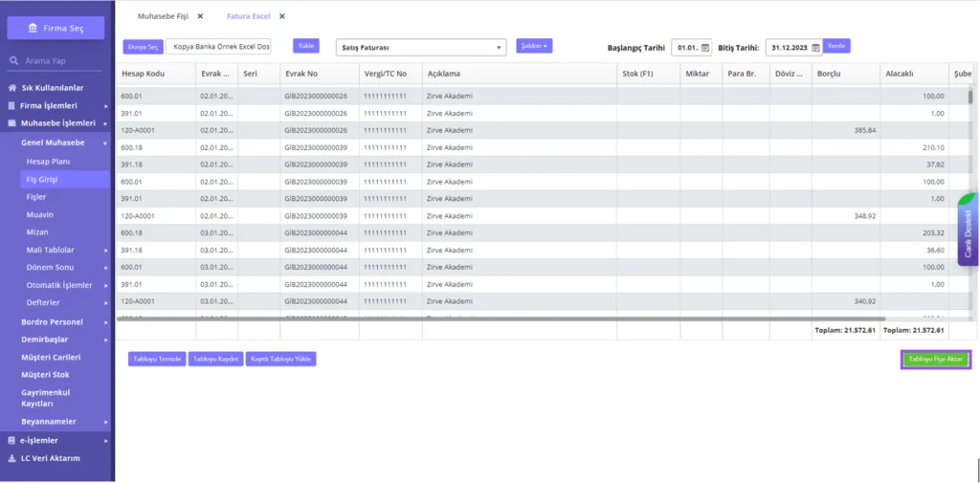Click the Kayıtlı Tabloyu Yükle button
980x483 pixels.
pos(280,360)
